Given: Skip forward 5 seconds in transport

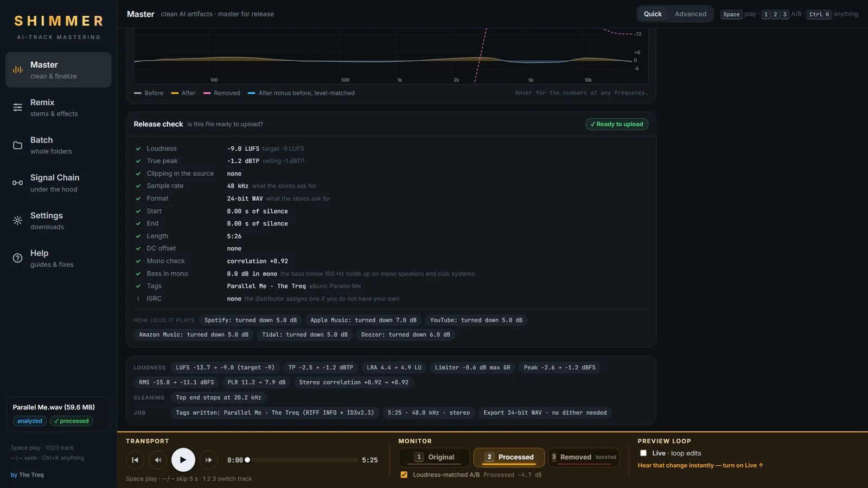Looking at the screenshot, I should tap(209, 460).
